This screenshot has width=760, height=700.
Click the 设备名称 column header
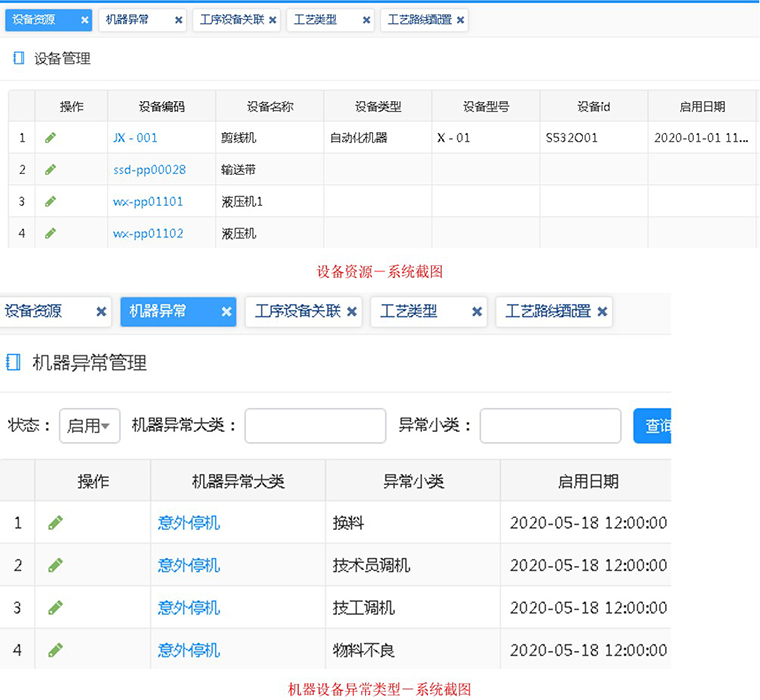pyautogui.click(x=270, y=106)
